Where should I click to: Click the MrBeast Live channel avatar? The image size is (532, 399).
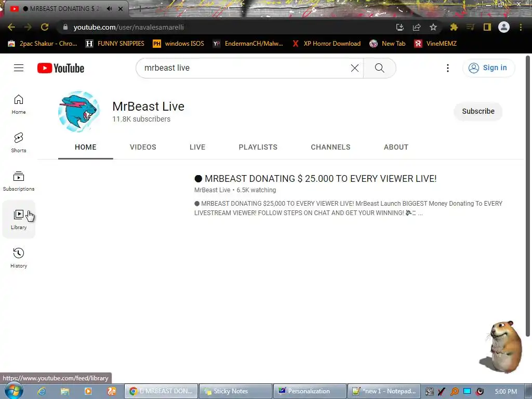tap(79, 111)
